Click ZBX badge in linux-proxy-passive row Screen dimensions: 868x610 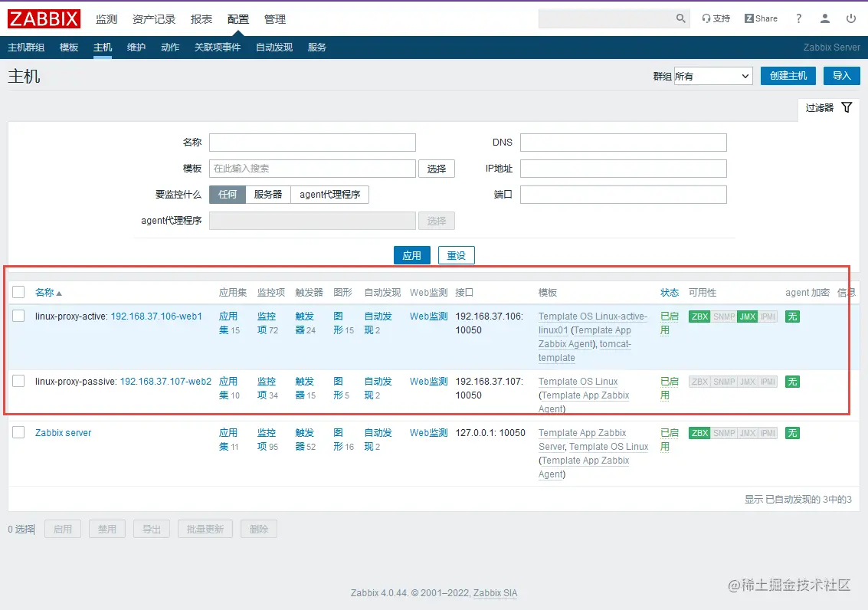699,382
